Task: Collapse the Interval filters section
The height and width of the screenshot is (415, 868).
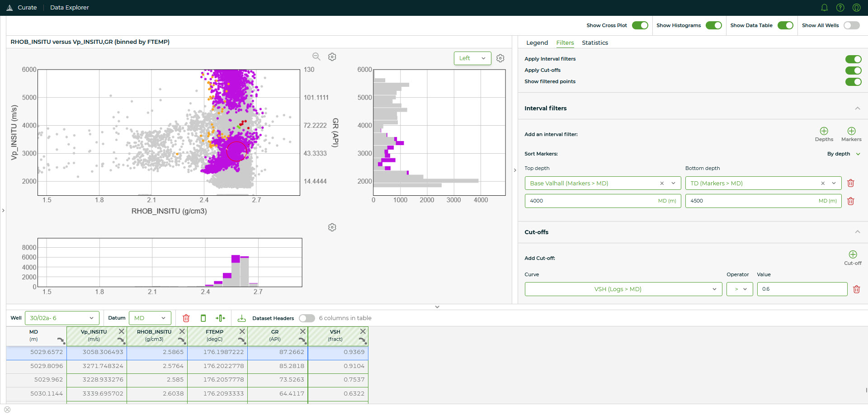Action: 858,108
